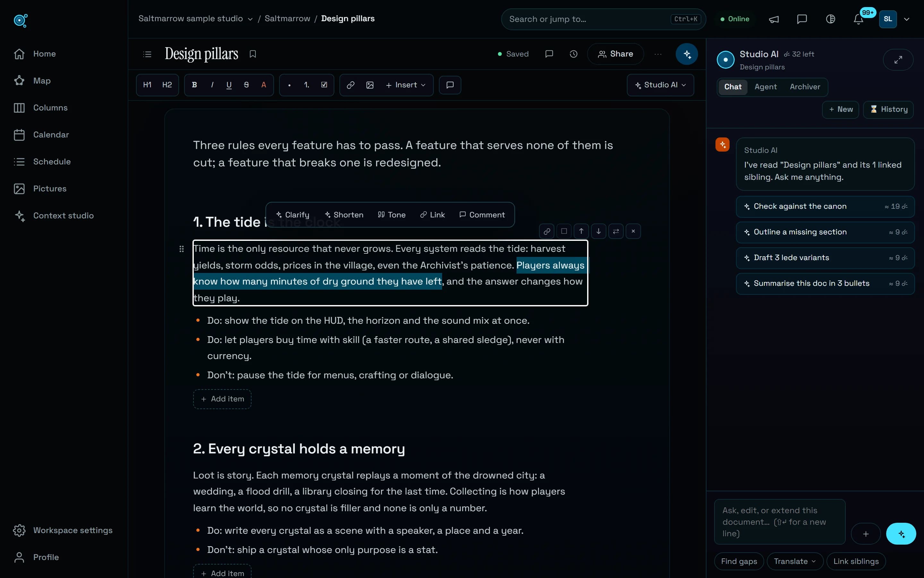Image resolution: width=924 pixels, height=578 pixels.
Task: Click the round Studio AI sparkle button
Action: click(687, 54)
